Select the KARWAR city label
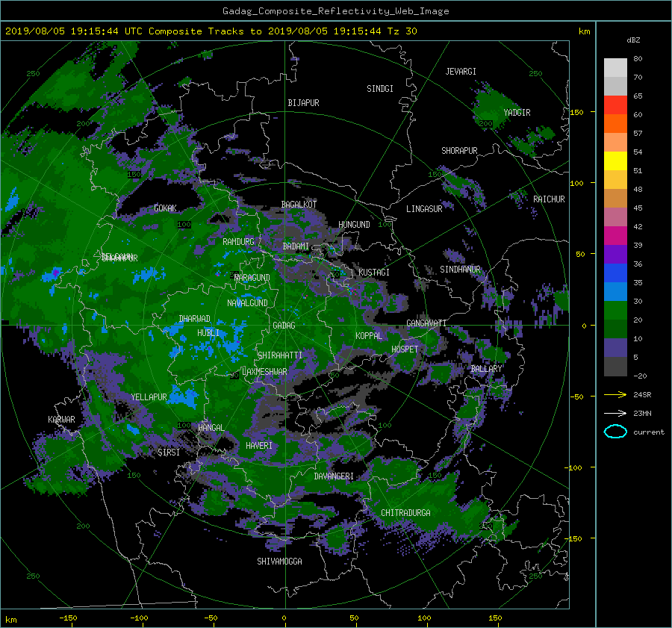Viewport: 672px width, 628px height. pos(61,420)
